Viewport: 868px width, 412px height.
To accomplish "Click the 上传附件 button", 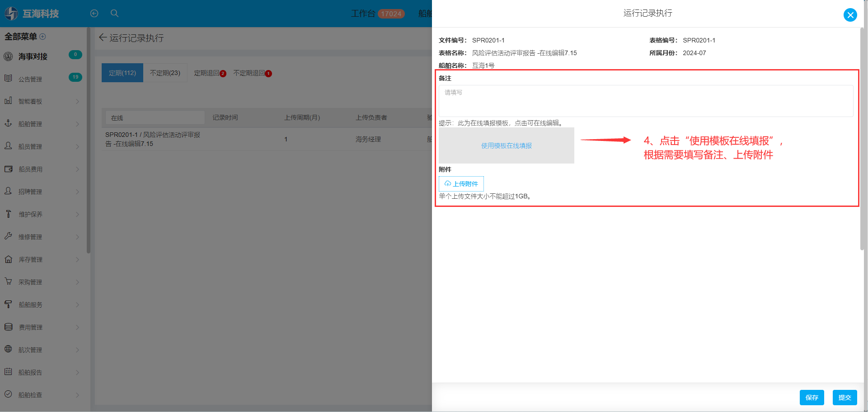I will pyautogui.click(x=461, y=183).
